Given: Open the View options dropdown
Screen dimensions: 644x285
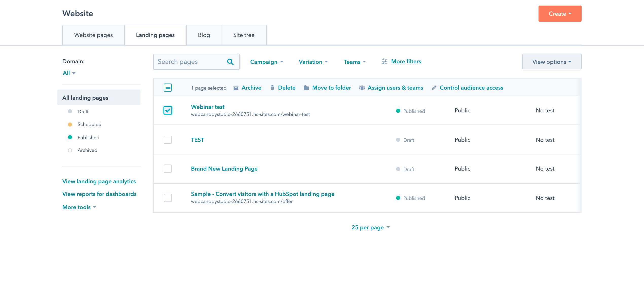Looking at the screenshot, I should (552, 62).
